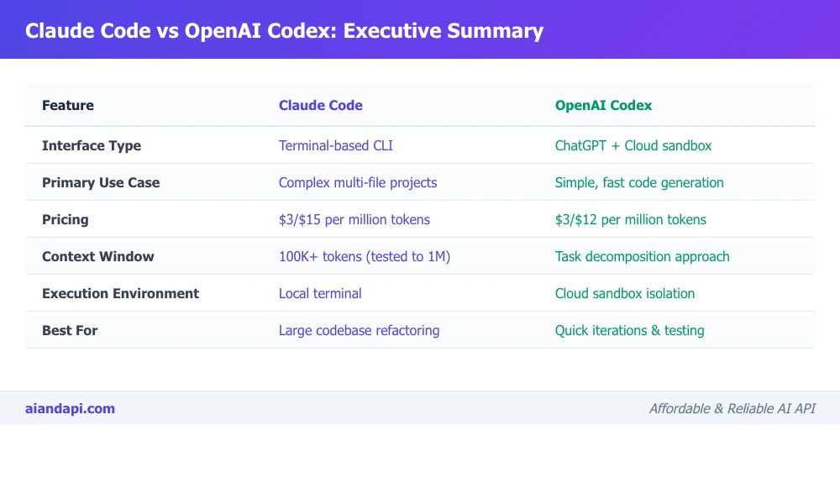Select the 'Best For' row label
Screen dimensions: 840x504
(70, 330)
